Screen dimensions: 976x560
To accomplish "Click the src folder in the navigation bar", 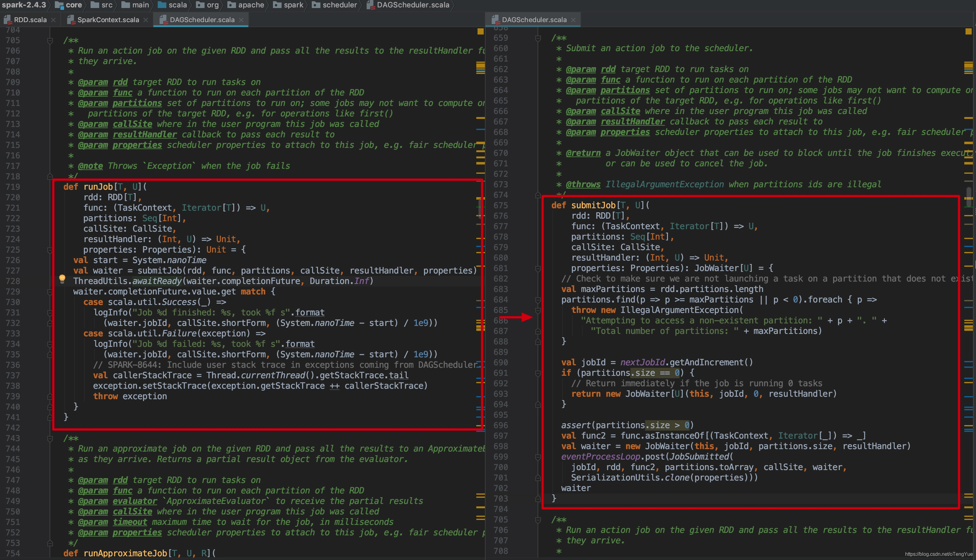I will coord(102,5).
